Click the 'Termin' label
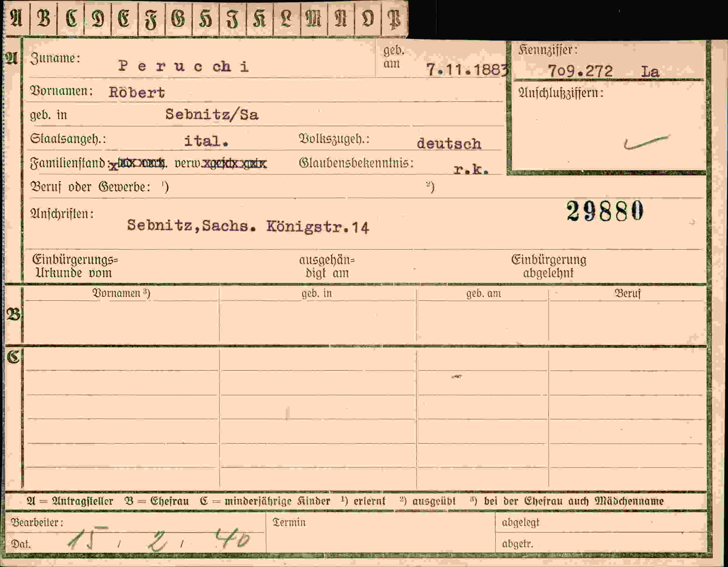 [289, 522]
